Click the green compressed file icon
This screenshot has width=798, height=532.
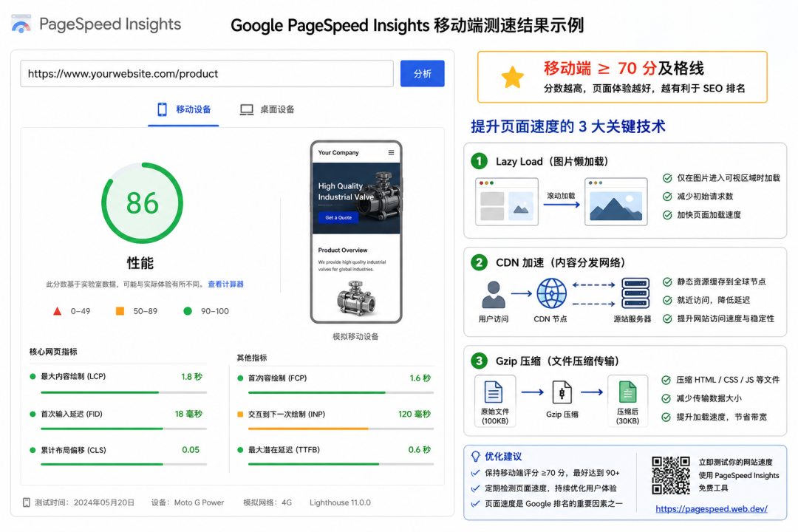click(627, 392)
